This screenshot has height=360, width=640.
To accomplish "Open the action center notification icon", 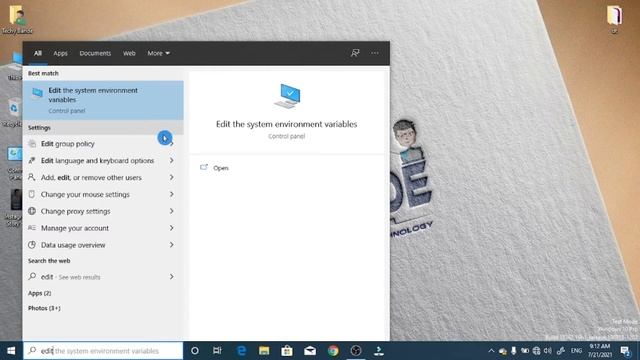I will point(625,351).
